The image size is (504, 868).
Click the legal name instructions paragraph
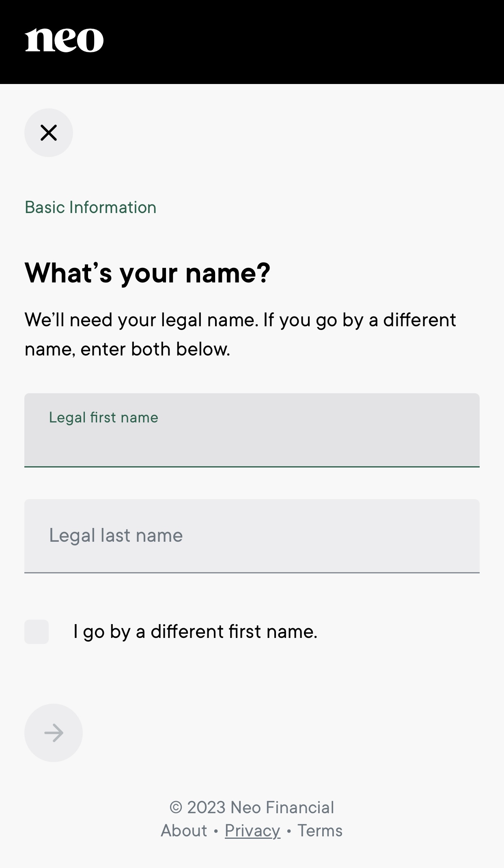coord(240,334)
